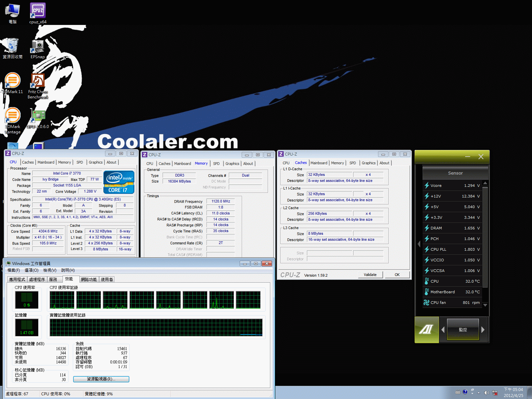Click the taskbar clock showing 05:04
532x399 pixels.
point(513,392)
